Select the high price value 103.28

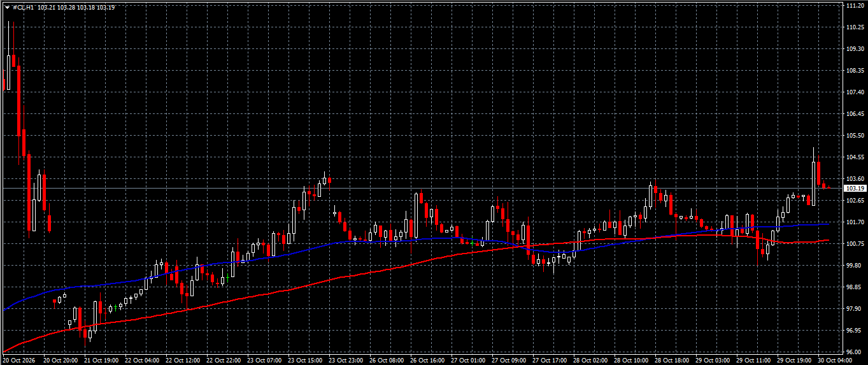pos(66,8)
